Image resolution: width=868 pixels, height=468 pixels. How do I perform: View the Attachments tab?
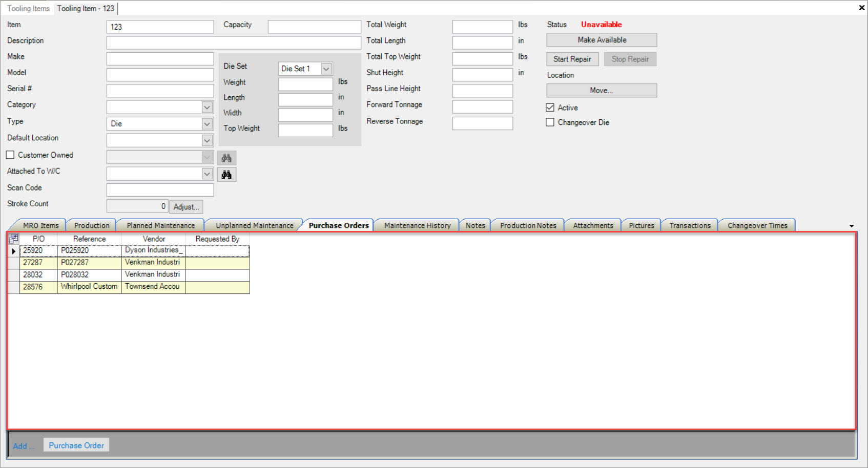(593, 225)
